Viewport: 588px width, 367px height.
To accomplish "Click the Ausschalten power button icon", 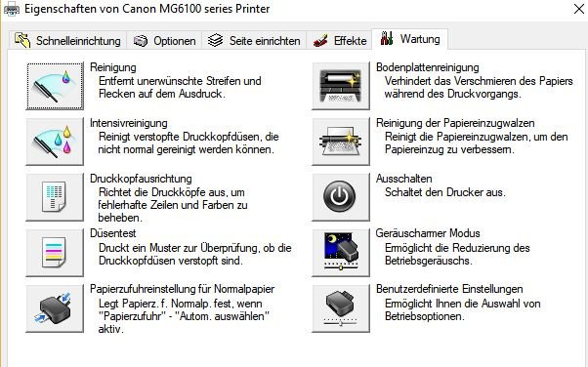I will pos(341,197).
